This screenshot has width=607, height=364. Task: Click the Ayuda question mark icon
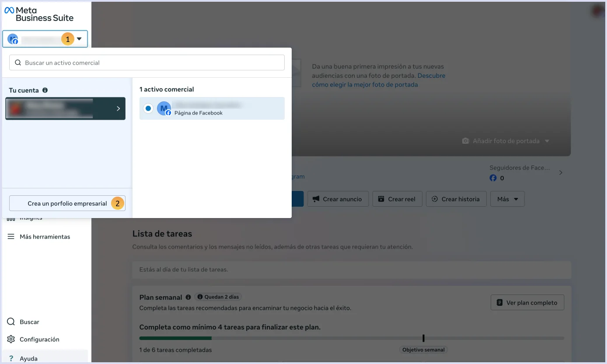point(11,358)
